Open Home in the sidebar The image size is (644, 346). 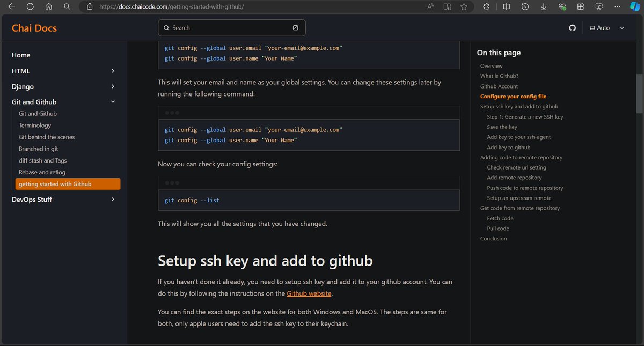pyautogui.click(x=21, y=55)
